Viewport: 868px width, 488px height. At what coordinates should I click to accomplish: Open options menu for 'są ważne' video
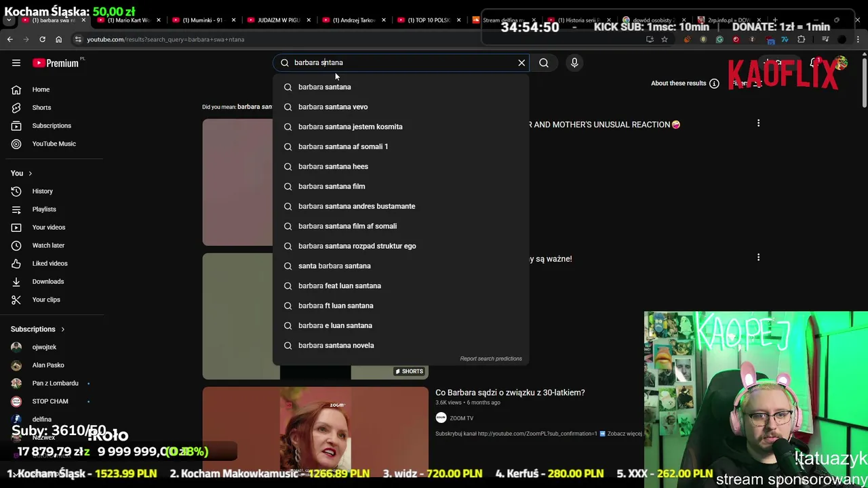pyautogui.click(x=758, y=257)
